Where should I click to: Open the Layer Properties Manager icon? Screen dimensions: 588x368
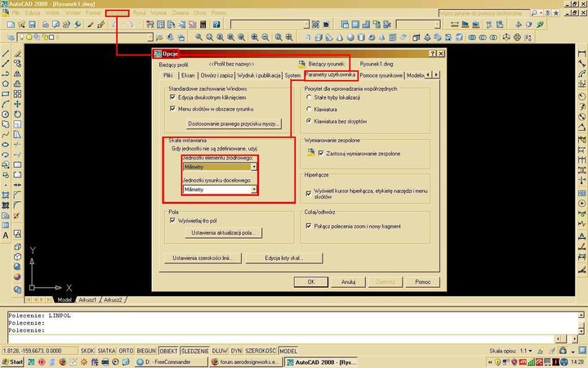[11, 37]
